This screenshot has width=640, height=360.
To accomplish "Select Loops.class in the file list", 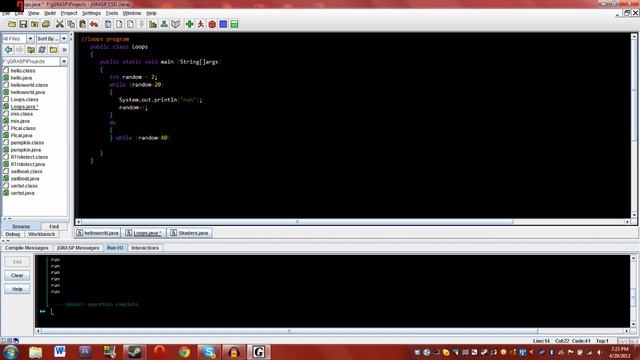I will (x=24, y=99).
